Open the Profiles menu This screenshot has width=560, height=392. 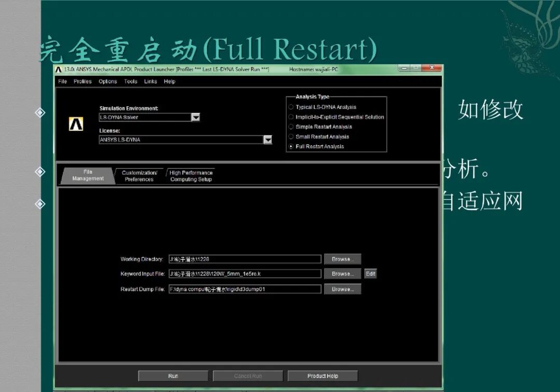(x=82, y=81)
